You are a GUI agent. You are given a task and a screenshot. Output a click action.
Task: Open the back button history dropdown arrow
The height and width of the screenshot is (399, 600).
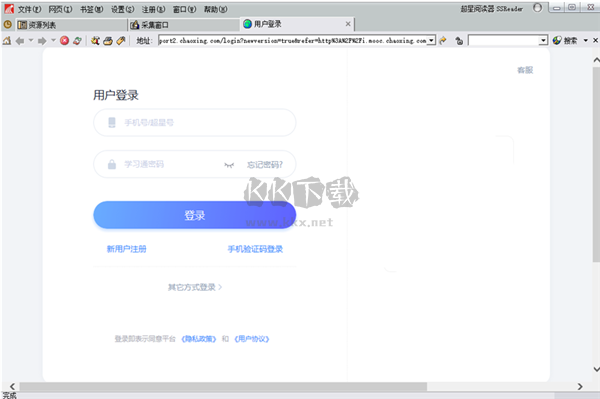[31, 40]
